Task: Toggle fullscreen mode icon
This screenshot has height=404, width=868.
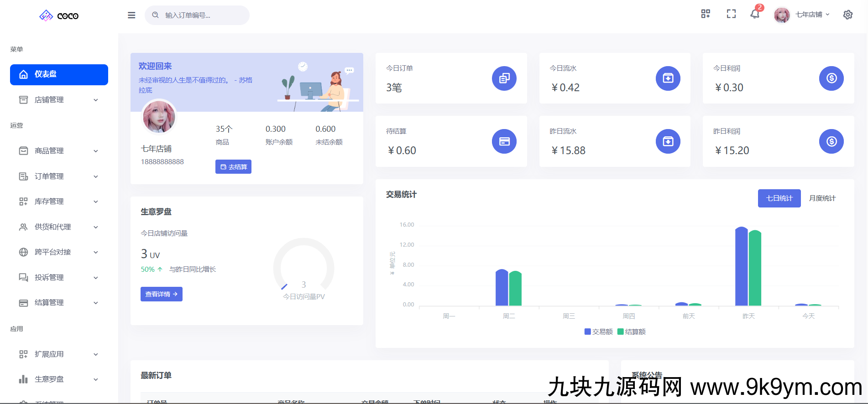Action: click(x=731, y=14)
